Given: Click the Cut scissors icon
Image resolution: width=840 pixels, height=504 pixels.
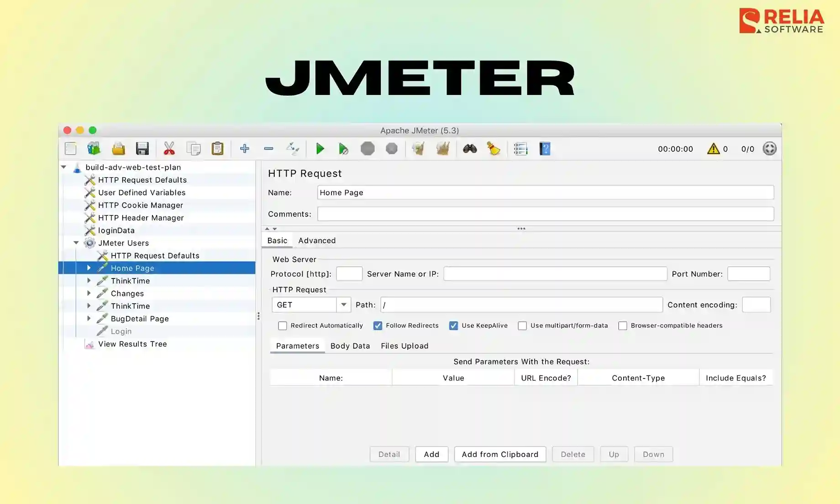Looking at the screenshot, I should [169, 149].
